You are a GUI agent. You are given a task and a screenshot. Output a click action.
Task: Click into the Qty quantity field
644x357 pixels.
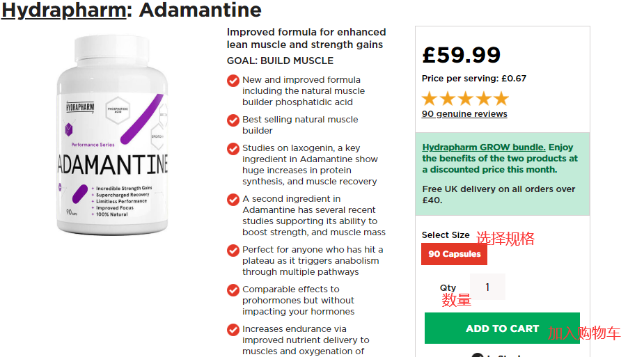pyautogui.click(x=487, y=287)
